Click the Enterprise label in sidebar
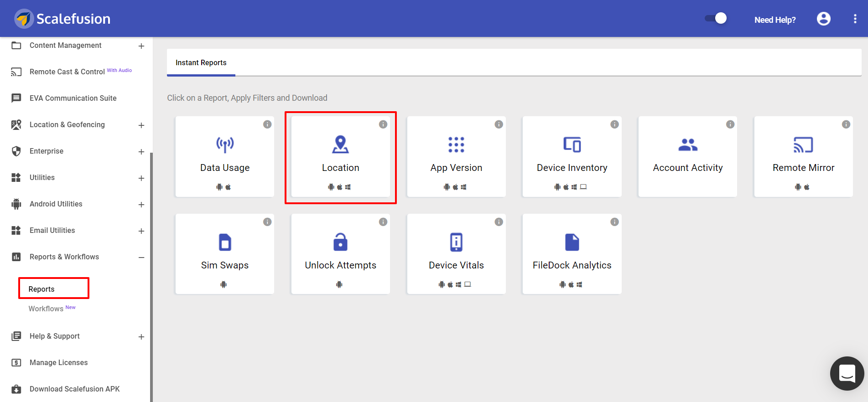 click(x=47, y=151)
